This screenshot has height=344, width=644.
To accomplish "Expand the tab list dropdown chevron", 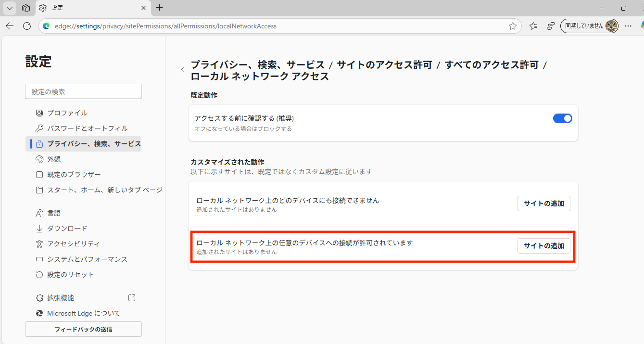I will coord(10,8).
